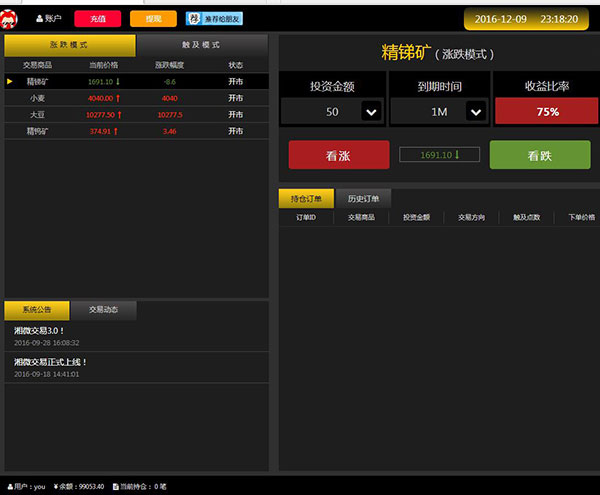Click the 触及点数 column header
Image resolution: width=600 pixels, height=495 pixels.
pyautogui.click(x=527, y=217)
